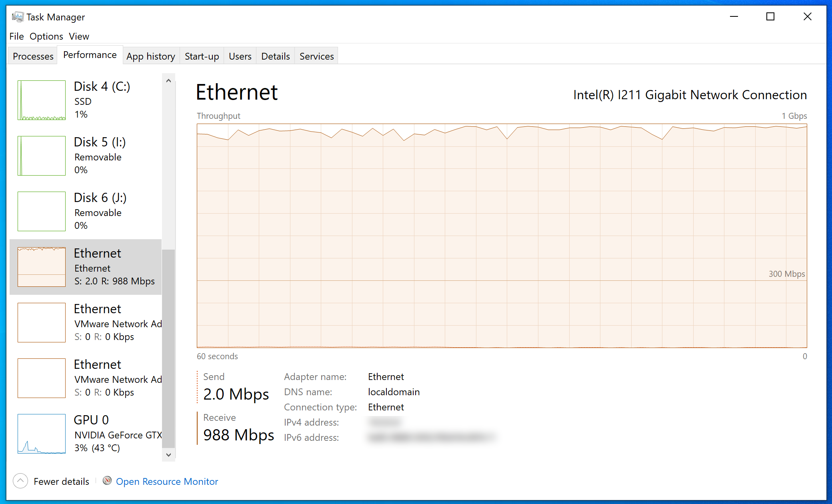Select the Disk 6 (J:) graph icon
Screen dimensions: 832x504
(x=41, y=211)
